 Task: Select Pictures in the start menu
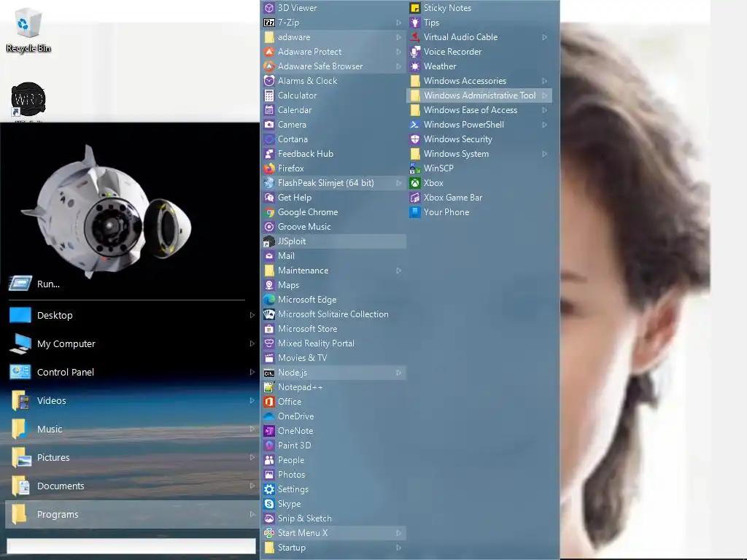[x=132, y=457]
